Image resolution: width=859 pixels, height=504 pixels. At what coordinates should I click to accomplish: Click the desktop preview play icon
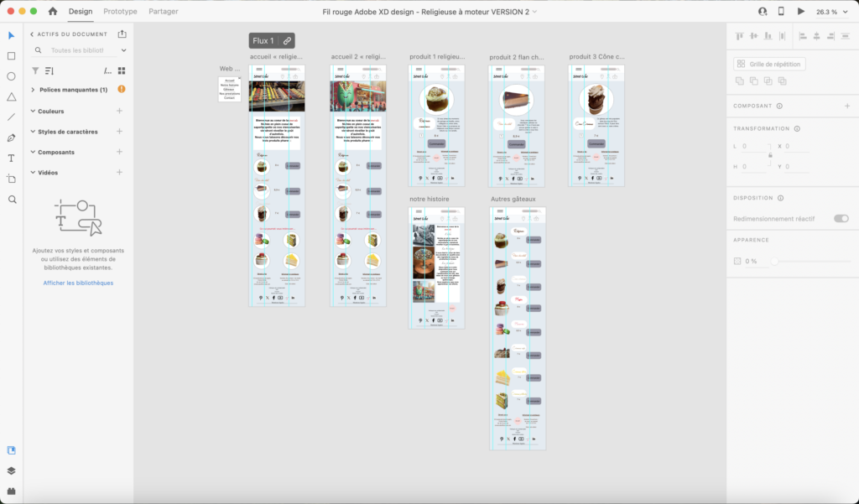click(800, 12)
